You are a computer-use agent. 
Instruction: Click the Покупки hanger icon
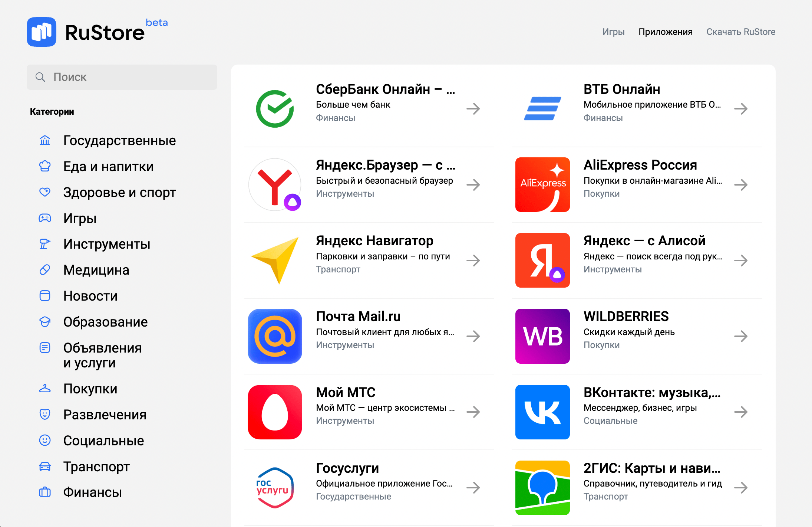(45, 389)
